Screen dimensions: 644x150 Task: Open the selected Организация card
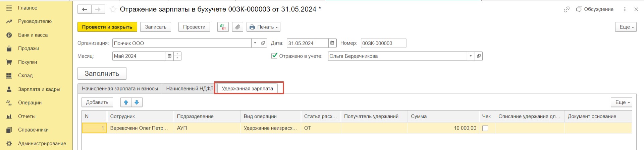pos(263,43)
